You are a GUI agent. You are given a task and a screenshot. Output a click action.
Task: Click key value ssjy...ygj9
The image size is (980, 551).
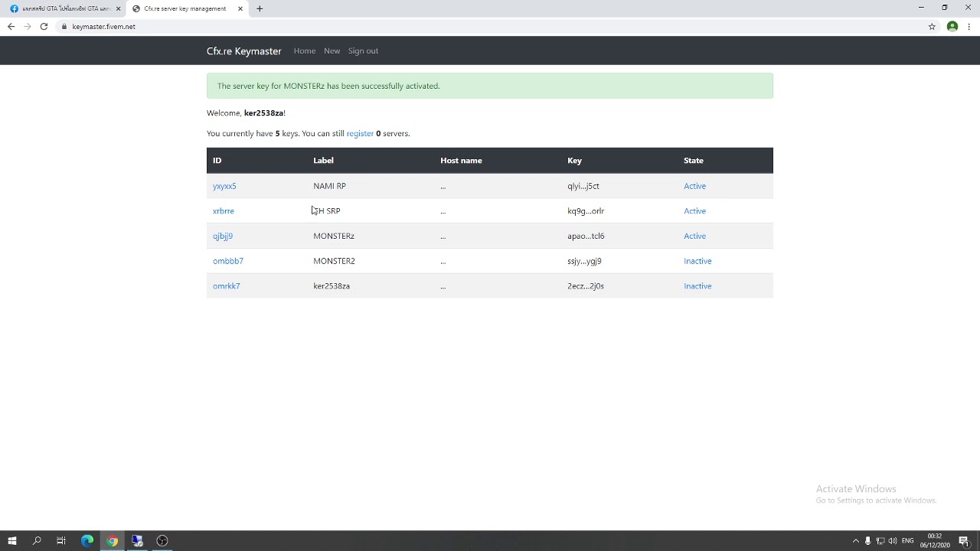tap(584, 261)
